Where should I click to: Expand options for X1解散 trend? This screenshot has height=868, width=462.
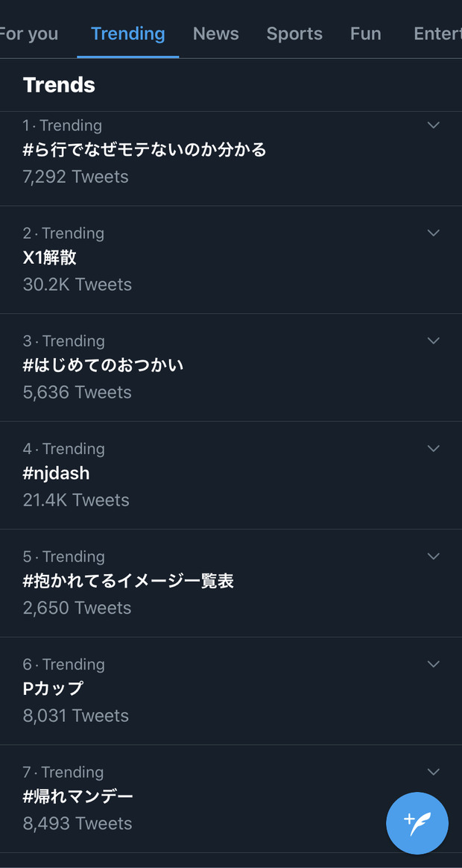point(433,233)
